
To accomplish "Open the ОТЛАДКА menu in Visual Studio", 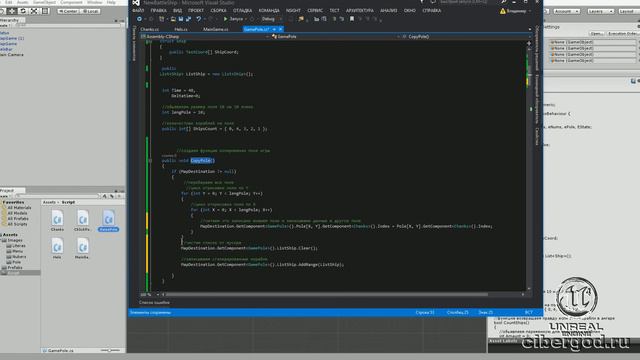I will pyautogui.click(x=242, y=11).
